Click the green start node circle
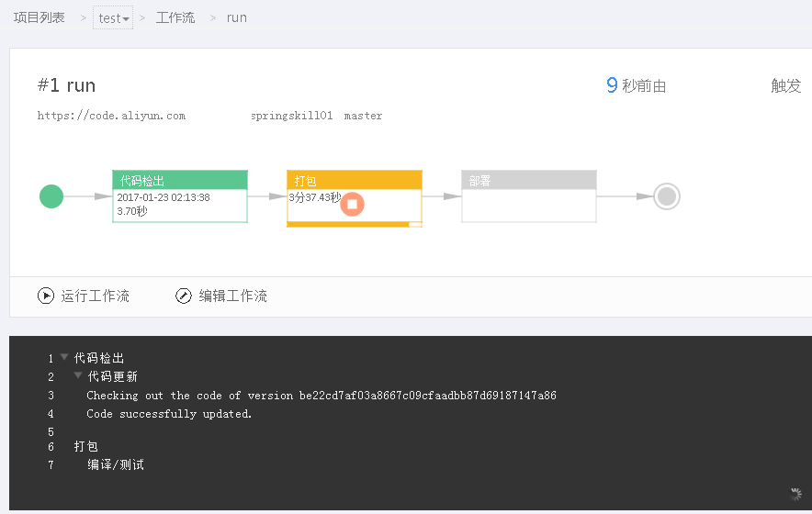 pos(51,196)
